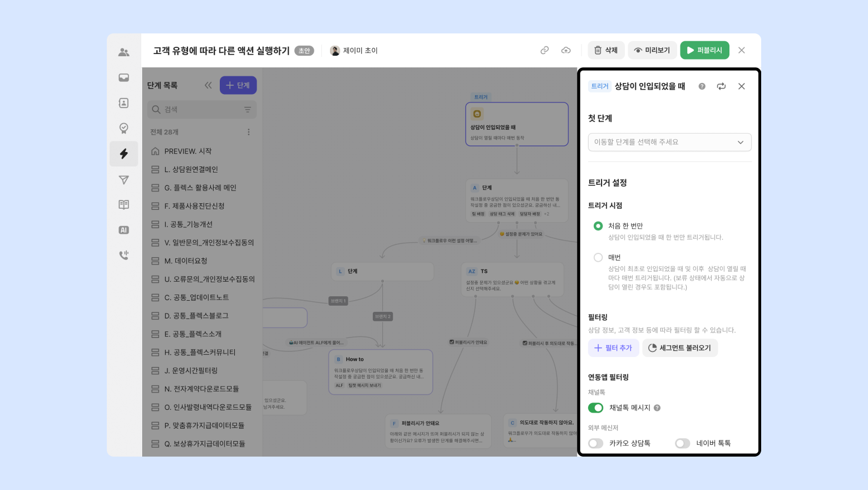The image size is (868, 490).
Task: Click the + 필터 추가 button
Action: [613, 348]
